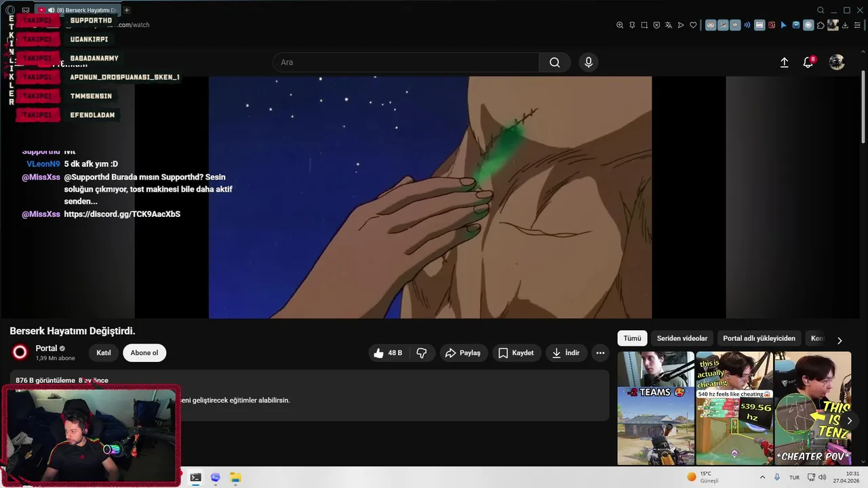
Task: Click the İndir download button
Action: click(x=566, y=353)
